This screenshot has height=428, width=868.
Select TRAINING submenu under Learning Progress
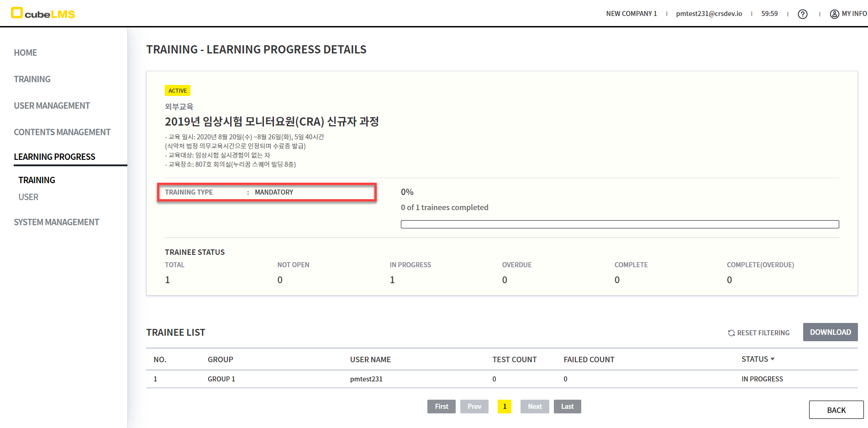[37, 180]
